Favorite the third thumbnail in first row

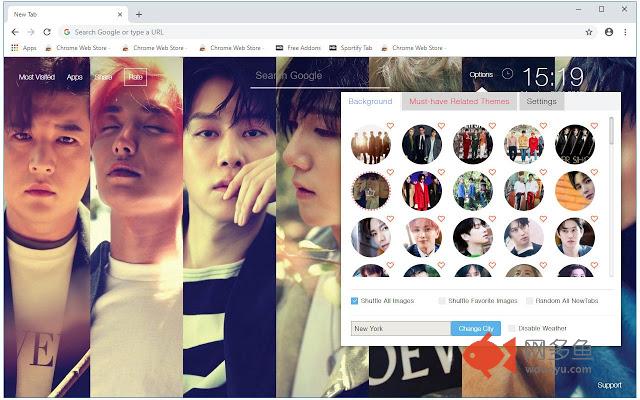pos(492,126)
